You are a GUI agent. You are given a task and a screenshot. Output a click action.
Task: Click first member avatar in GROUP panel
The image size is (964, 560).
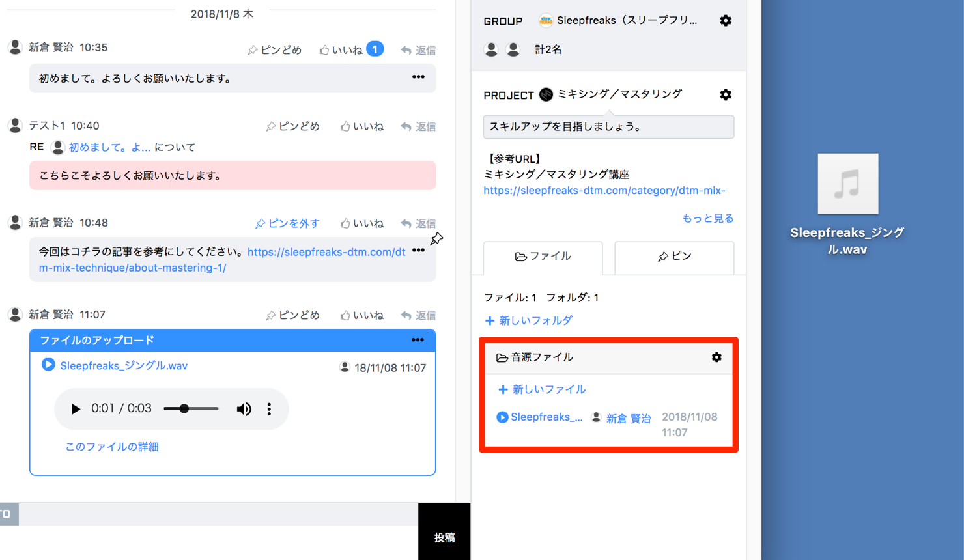point(491,49)
